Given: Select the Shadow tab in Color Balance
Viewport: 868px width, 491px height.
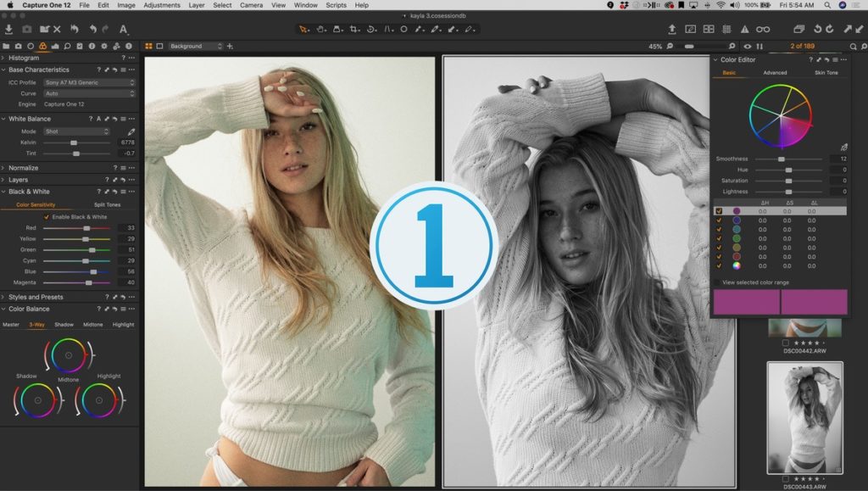Looking at the screenshot, I should pyautogui.click(x=64, y=325).
